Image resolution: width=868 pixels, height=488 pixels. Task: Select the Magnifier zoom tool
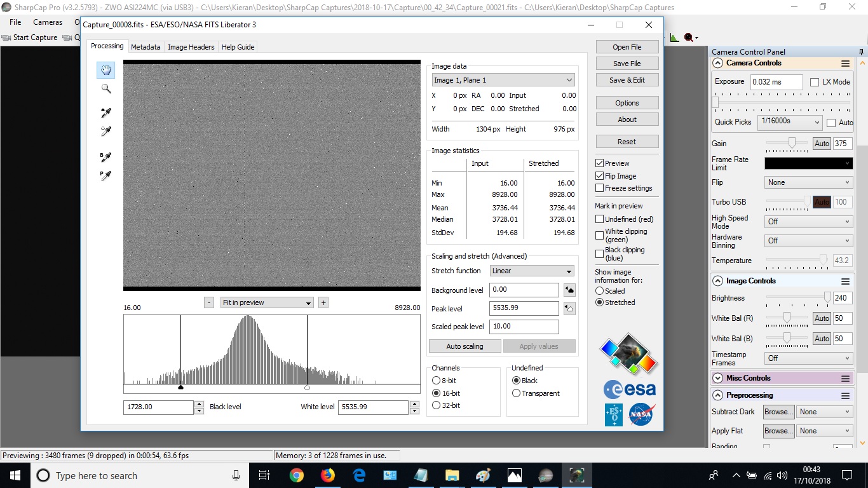coord(106,89)
